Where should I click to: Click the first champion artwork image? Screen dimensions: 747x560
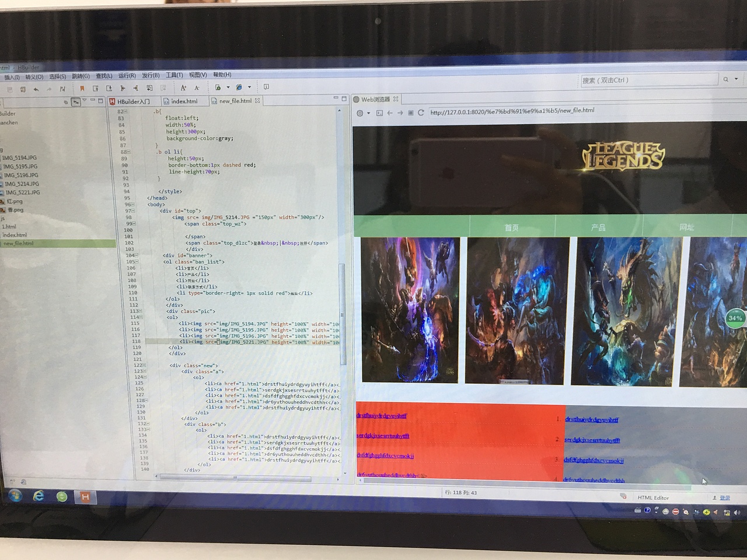point(410,310)
